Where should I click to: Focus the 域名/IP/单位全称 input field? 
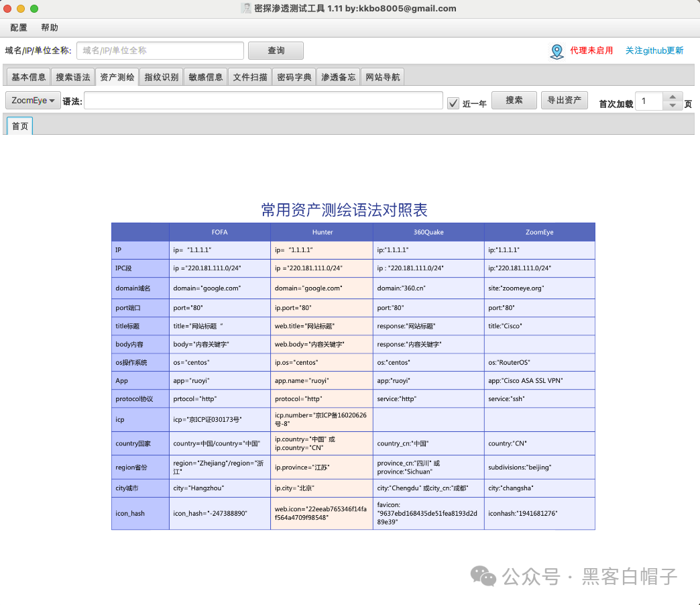click(160, 50)
